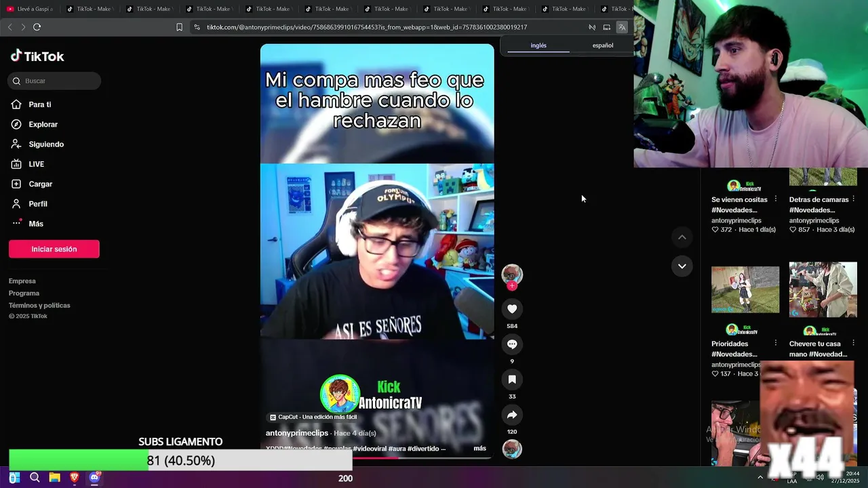Open the Empresa footer link
The width and height of the screenshot is (868, 488).
coord(22,281)
